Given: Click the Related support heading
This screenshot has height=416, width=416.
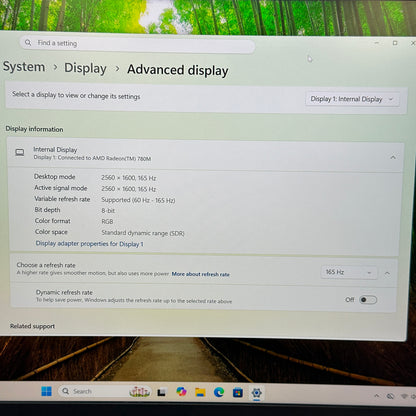Looking at the screenshot, I should click(x=32, y=326).
